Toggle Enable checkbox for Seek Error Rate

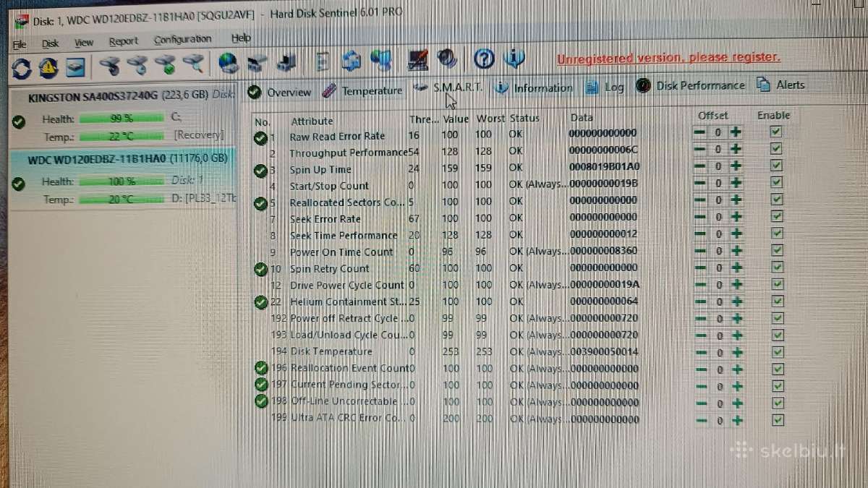(x=776, y=216)
